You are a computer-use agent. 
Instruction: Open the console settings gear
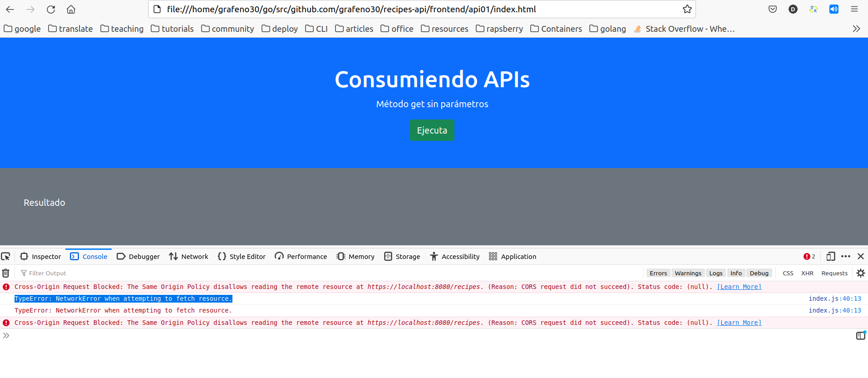(x=861, y=273)
